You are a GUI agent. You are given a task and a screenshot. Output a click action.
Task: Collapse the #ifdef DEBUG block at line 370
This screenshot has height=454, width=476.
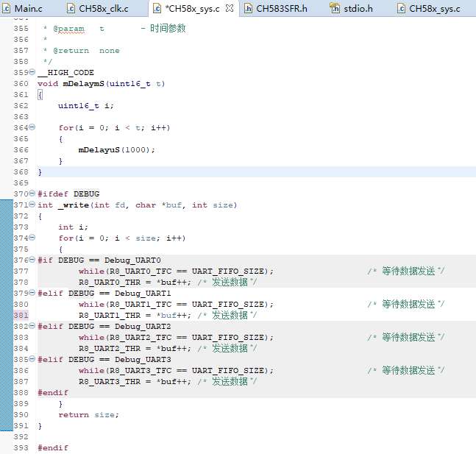[32, 194]
